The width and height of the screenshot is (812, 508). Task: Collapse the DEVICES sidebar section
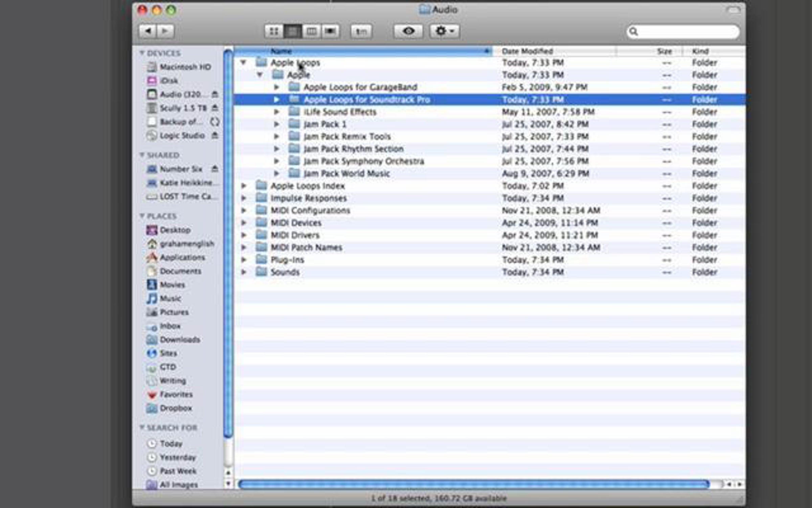pos(142,53)
